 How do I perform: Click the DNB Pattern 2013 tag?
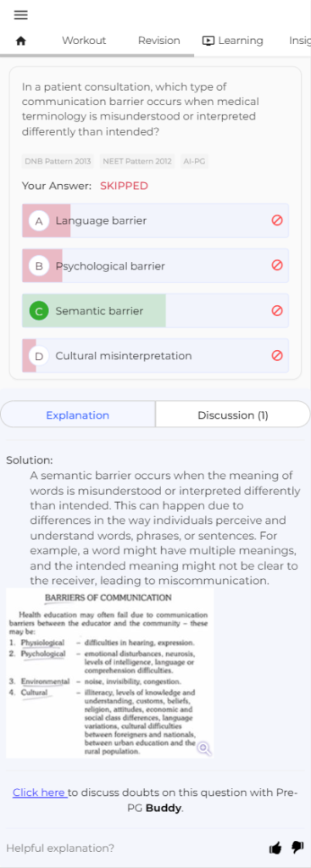(x=58, y=162)
